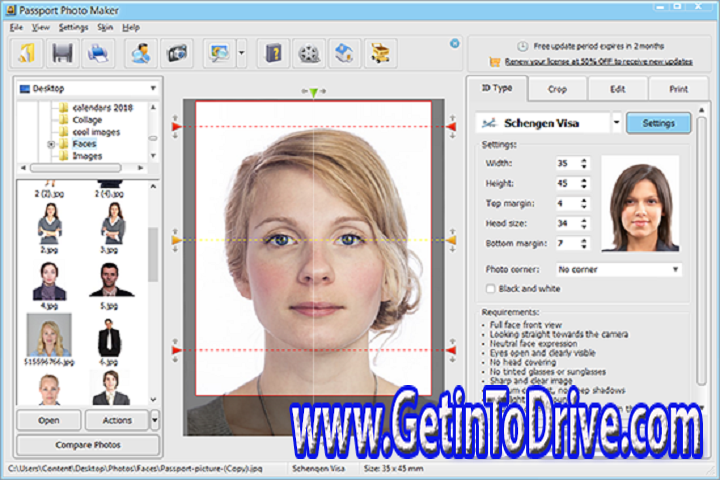The image size is (720, 480).
Task: Click the Actions button
Action: pyautogui.click(x=117, y=420)
